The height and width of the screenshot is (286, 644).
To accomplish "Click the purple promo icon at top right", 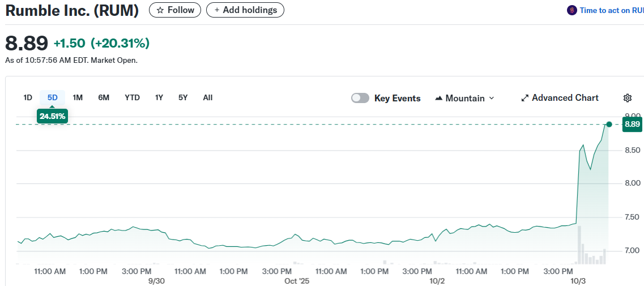I will pyautogui.click(x=572, y=10).
